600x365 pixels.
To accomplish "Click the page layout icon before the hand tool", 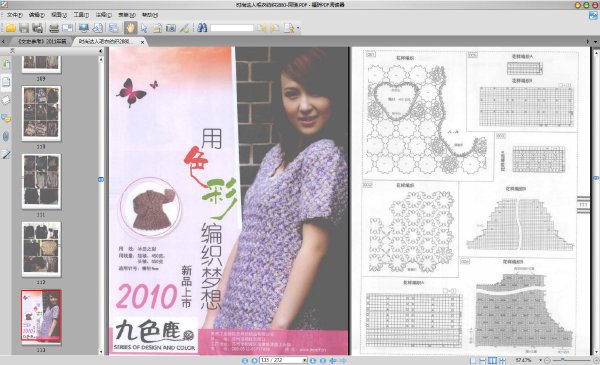I will 114,28.
